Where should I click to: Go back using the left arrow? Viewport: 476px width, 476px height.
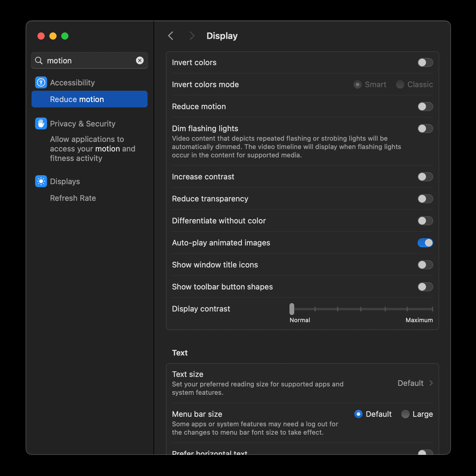coord(171,36)
